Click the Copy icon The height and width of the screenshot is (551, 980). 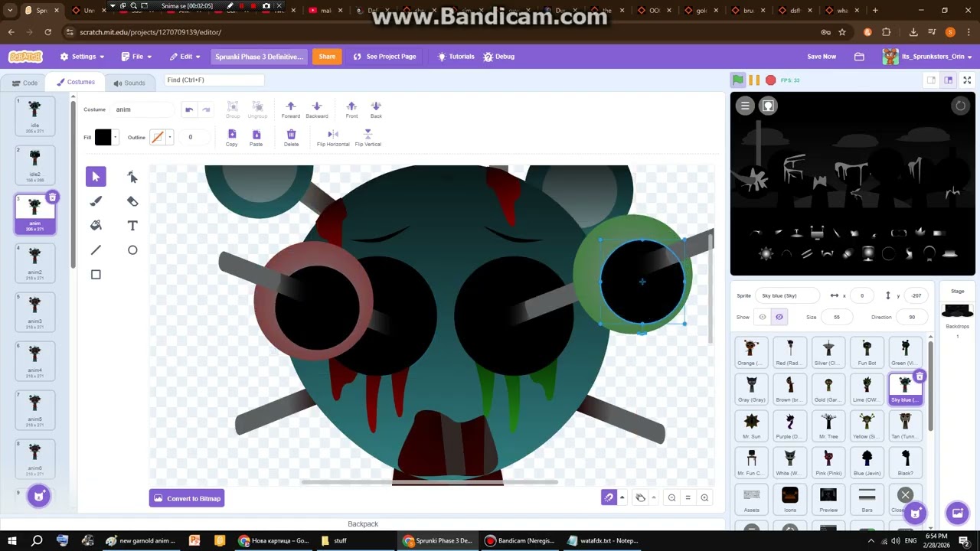(x=232, y=138)
